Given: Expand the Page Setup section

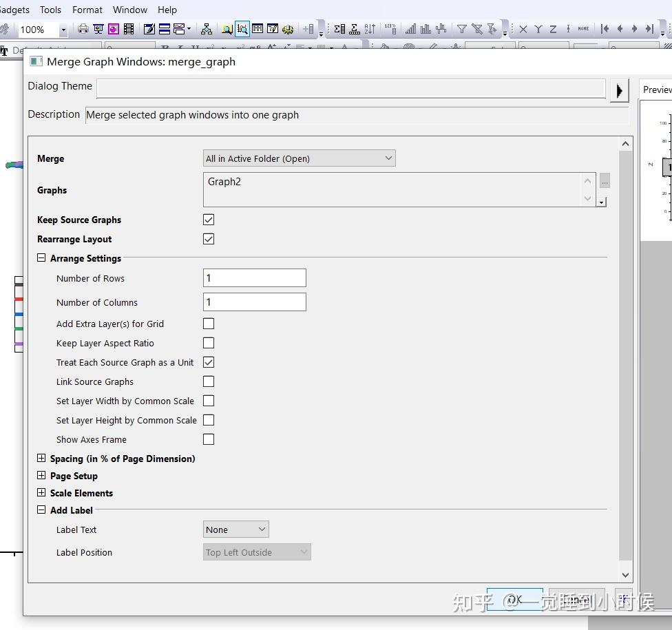Looking at the screenshot, I should (x=41, y=475).
